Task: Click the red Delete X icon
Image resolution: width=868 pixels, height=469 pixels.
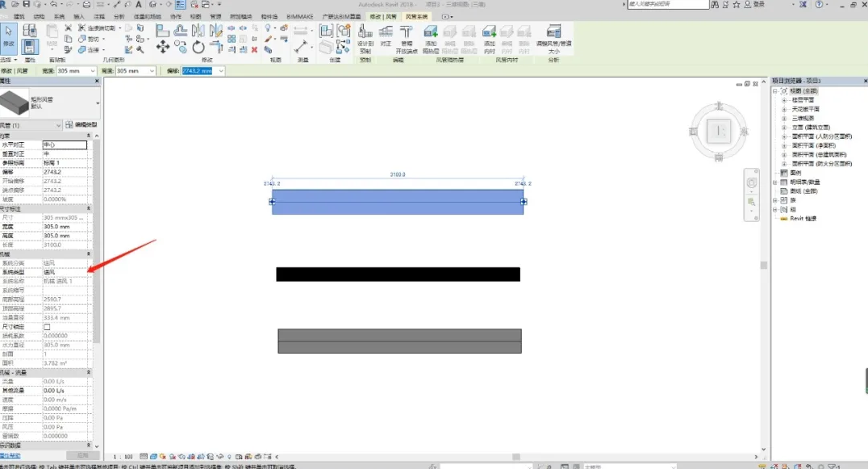Action: [254, 50]
